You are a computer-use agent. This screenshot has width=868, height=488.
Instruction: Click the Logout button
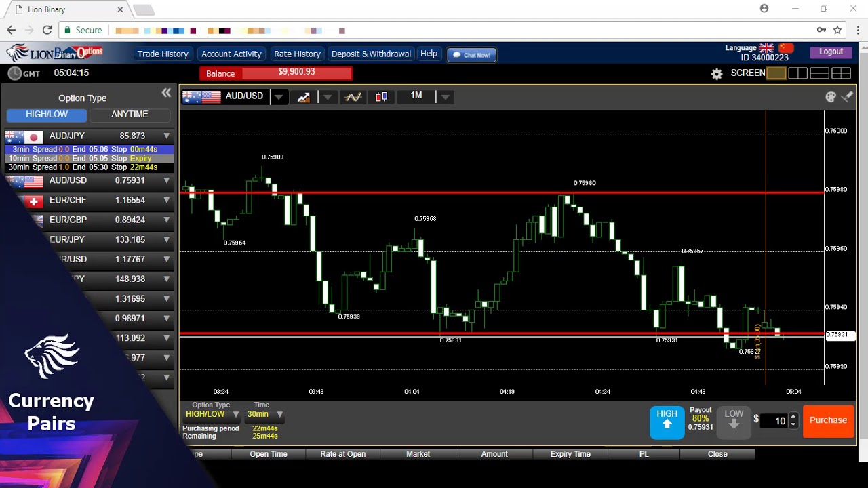(x=831, y=52)
